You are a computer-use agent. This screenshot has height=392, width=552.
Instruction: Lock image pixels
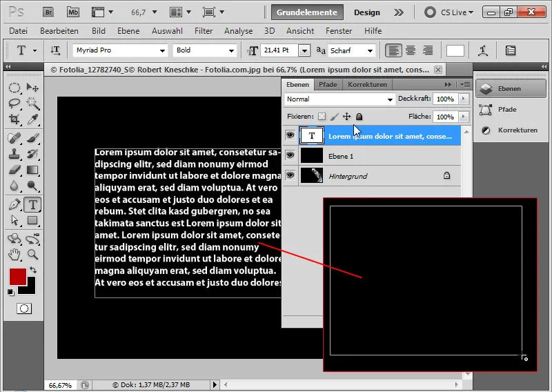click(x=335, y=117)
